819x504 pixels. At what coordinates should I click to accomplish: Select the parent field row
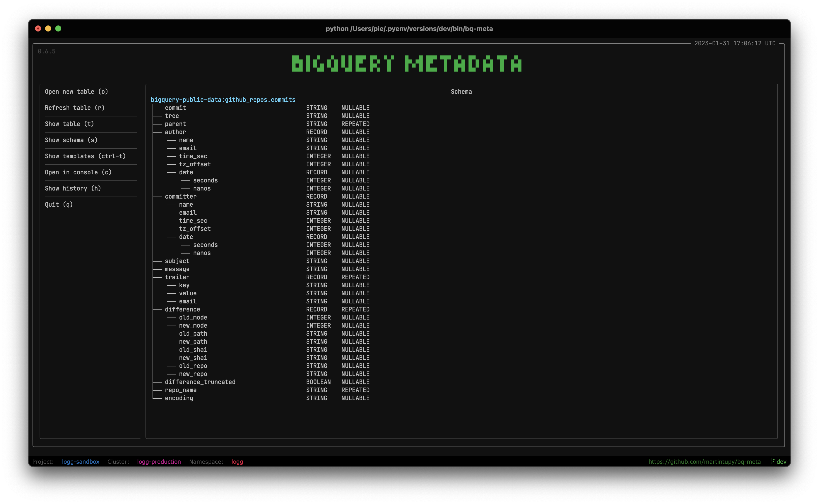click(x=261, y=124)
